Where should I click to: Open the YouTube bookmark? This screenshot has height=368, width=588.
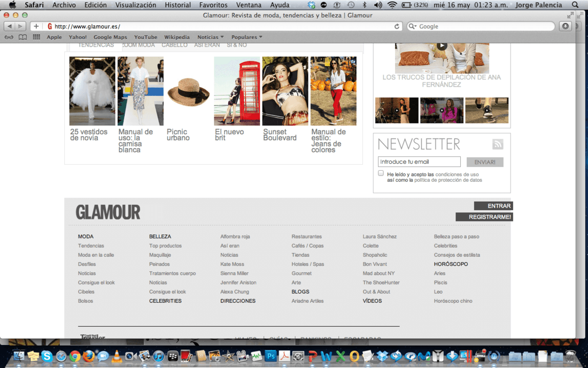[x=145, y=37]
